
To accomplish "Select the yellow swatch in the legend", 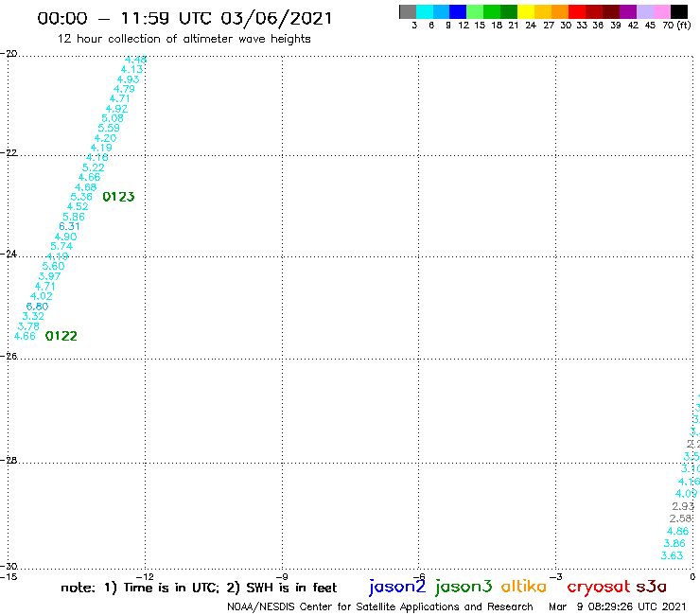I will point(526,11).
